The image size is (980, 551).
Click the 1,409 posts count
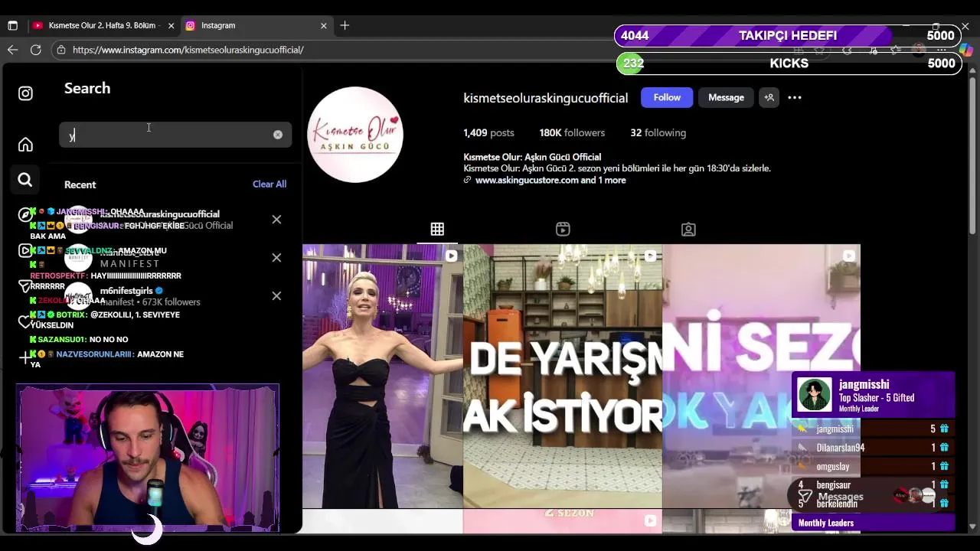pos(488,132)
